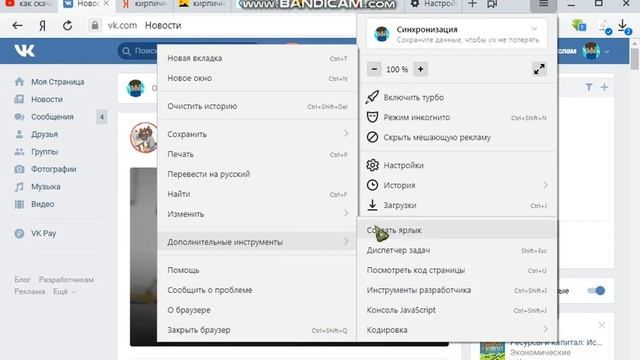Expand the Кодировка submenu

point(457,330)
